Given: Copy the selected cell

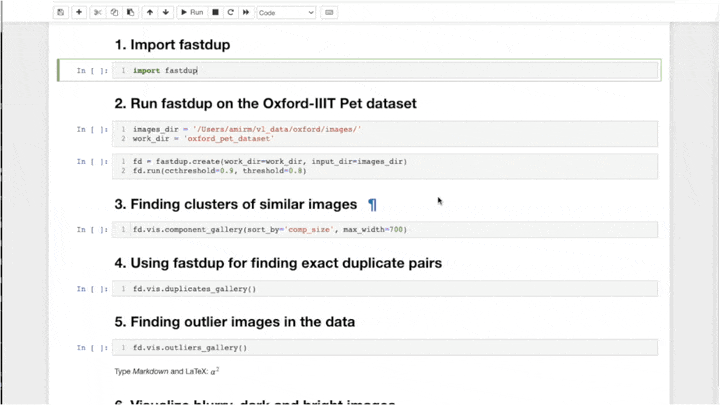Looking at the screenshot, I should tap(114, 13).
